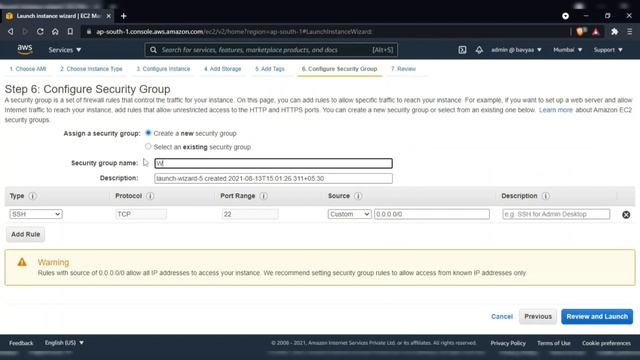Click the browser back arrow
Image resolution: width=640 pixels, height=360 pixels.
coord(11,31)
